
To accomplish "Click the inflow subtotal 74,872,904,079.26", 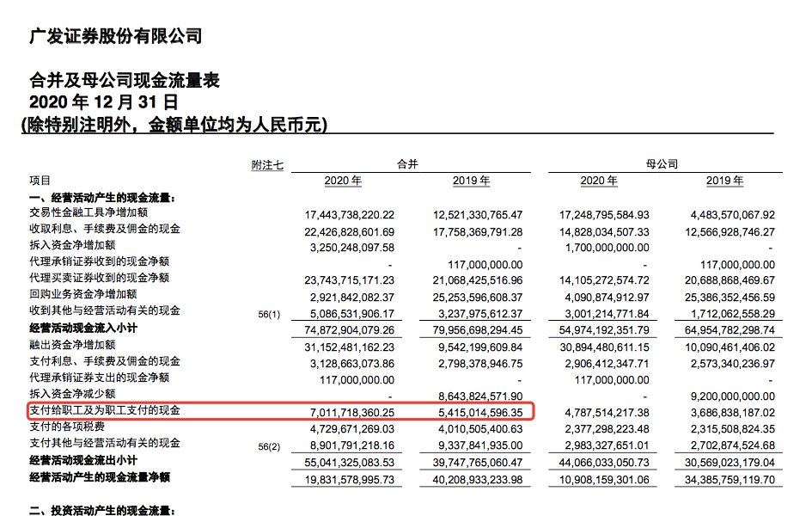I will point(350,330).
